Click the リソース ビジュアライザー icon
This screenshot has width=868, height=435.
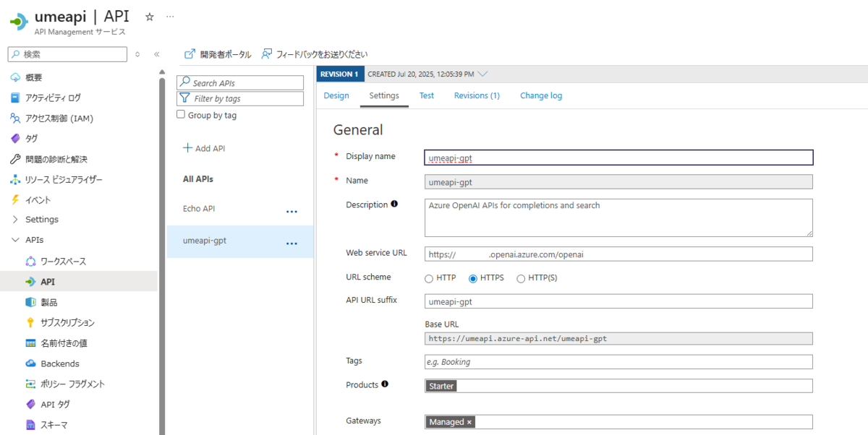(x=15, y=179)
